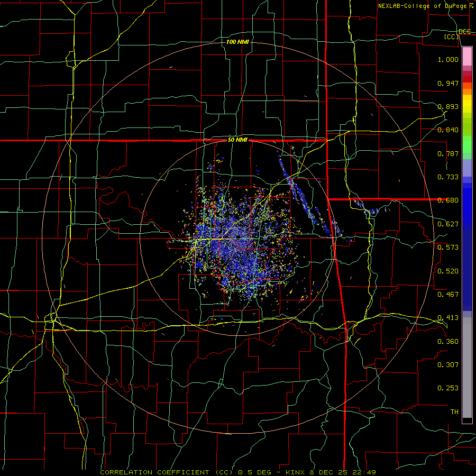Select the 0.253 legend value
Viewport: 476px width, 476px height.
[448, 388]
